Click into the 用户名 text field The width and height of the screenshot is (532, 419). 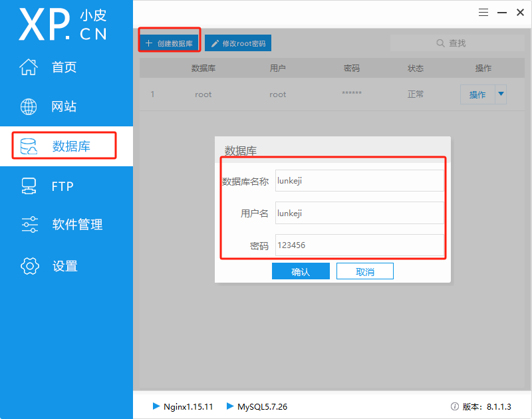359,213
